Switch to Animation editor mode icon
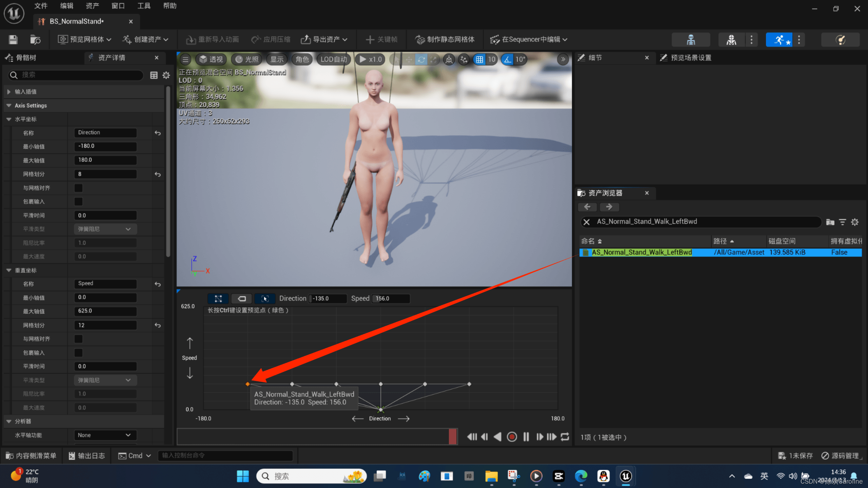868x488 pixels. (x=779, y=40)
